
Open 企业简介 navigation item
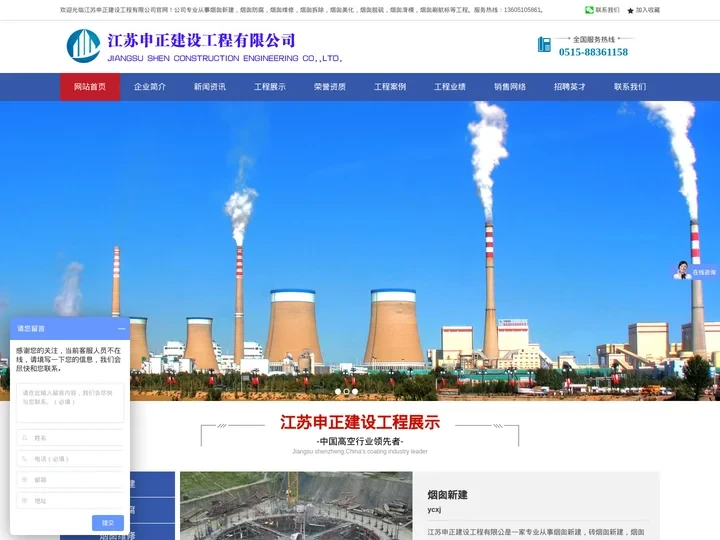point(150,87)
